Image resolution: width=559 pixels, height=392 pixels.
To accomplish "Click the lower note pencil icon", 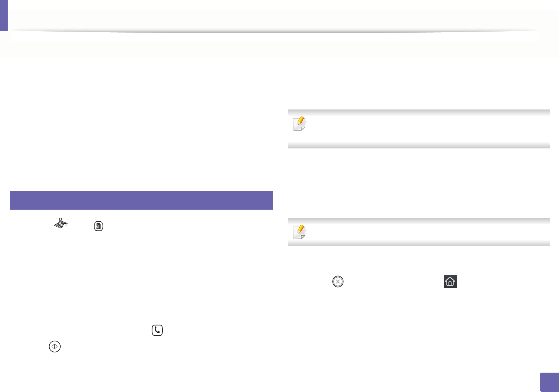I will (299, 232).
